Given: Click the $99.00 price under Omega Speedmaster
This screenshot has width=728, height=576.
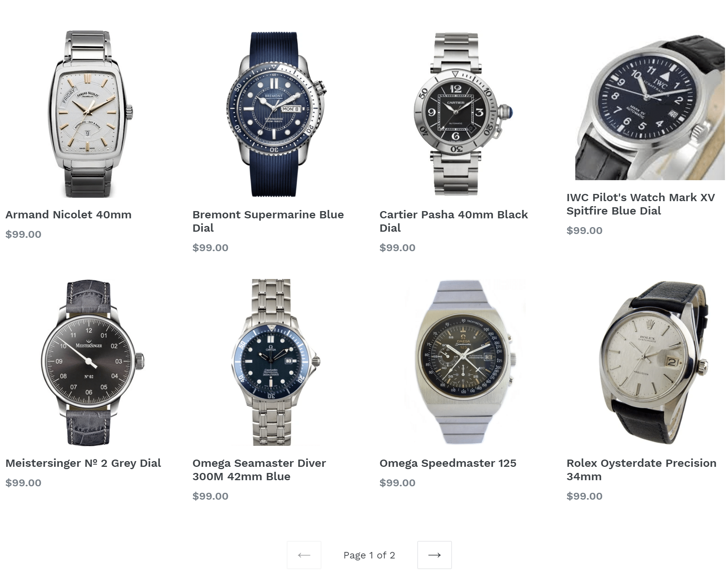Looking at the screenshot, I should [x=397, y=482].
